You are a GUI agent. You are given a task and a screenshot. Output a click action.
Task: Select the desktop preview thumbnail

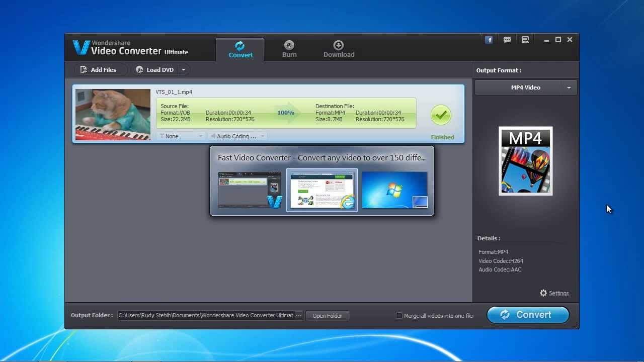pos(394,190)
